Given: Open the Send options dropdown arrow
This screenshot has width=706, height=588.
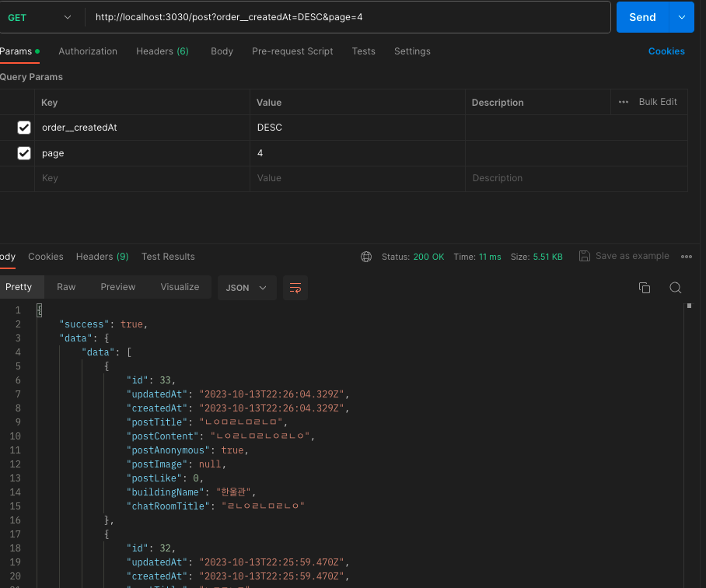Looking at the screenshot, I should point(682,17).
